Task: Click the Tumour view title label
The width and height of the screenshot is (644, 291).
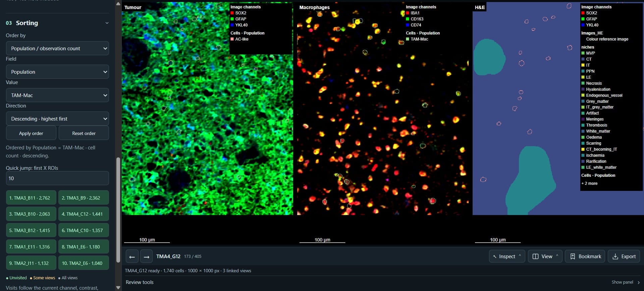Action: pos(133,7)
